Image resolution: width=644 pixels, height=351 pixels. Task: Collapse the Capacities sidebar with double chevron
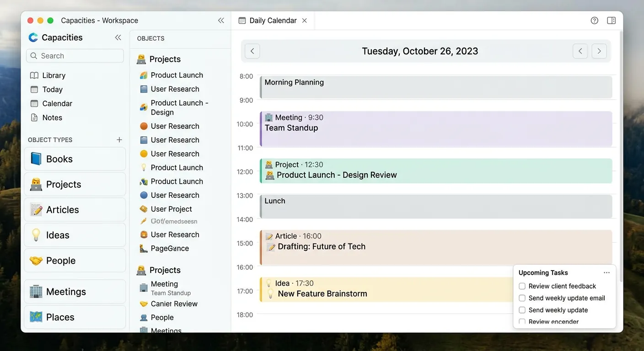pyautogui.click(x=118, y=37)
